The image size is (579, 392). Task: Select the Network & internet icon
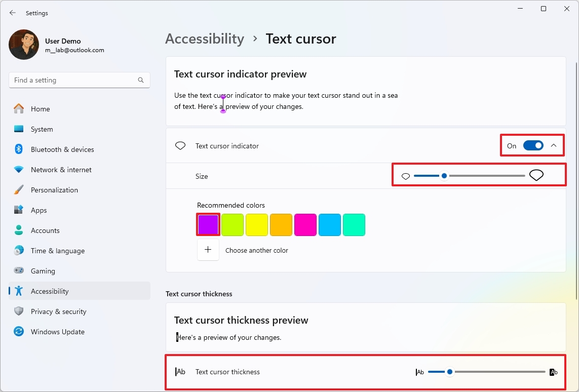click(18, 169)
